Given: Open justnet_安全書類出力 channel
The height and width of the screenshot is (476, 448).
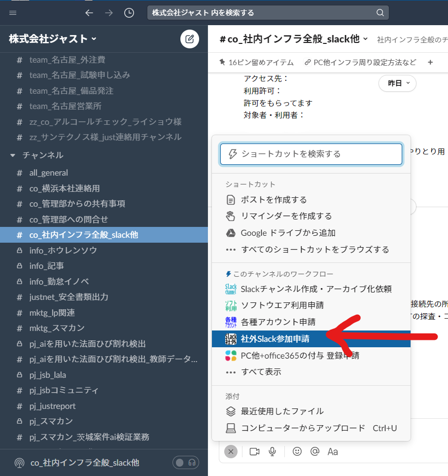Looking at the screenshot, I should 103,297.
